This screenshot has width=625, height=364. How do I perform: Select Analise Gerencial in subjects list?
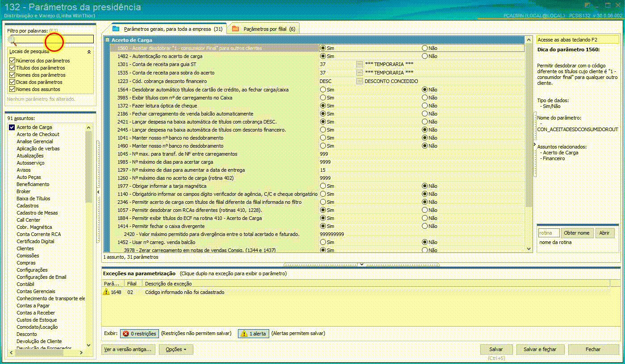click(35, 141)
